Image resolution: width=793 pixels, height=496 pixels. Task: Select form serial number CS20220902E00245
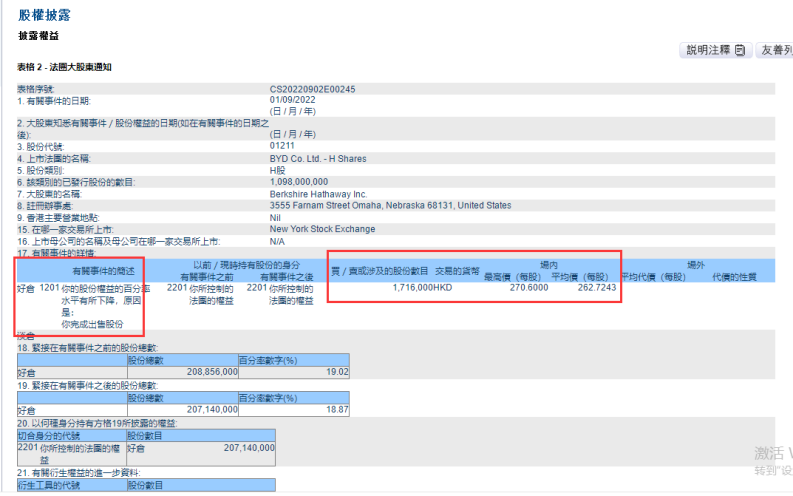pyautogui.click(x=312, y=89)
